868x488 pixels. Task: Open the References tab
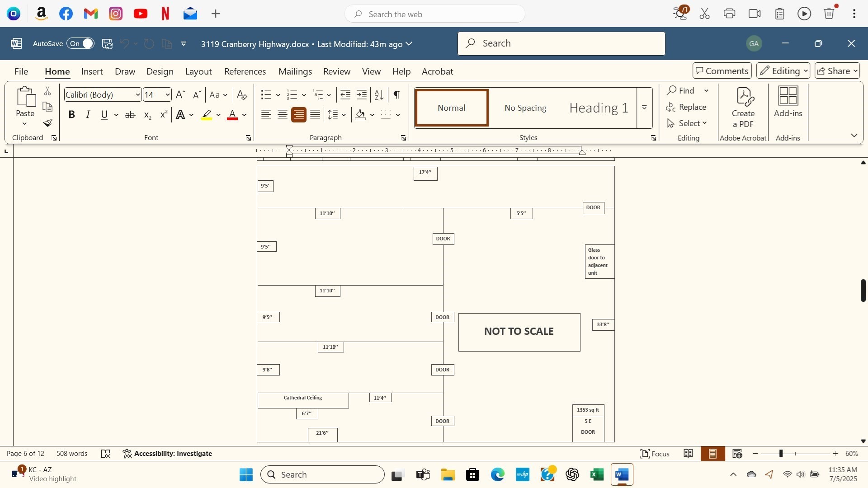tap(245, 71)
